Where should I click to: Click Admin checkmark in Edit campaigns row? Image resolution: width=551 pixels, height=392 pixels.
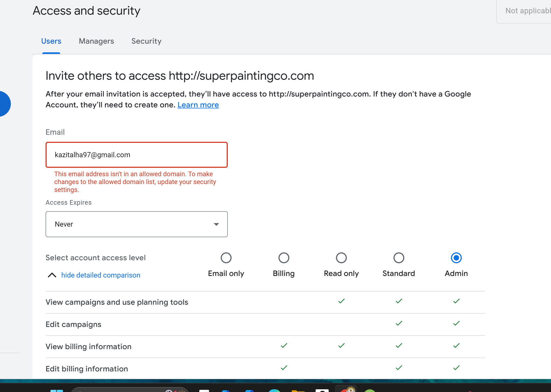click(x=456, y=323)
